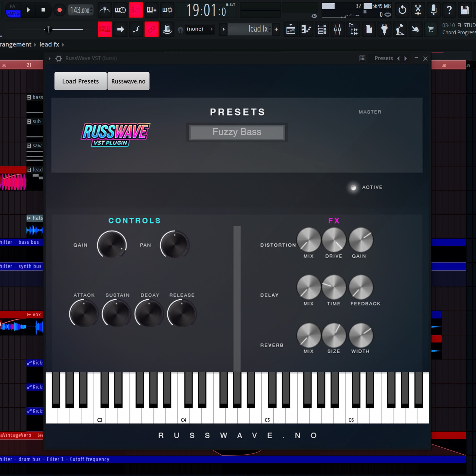Click the close-all-windows icon
Viewport: 476px width, 476px height.
pos(415,29)
